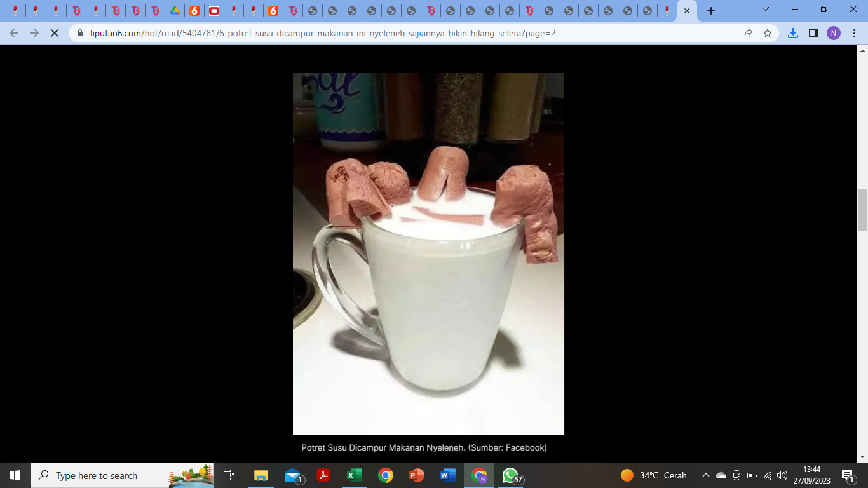Open a new browser tab
Image resolution: width=868 pixels, height=488 pixels.
(711, 11)
